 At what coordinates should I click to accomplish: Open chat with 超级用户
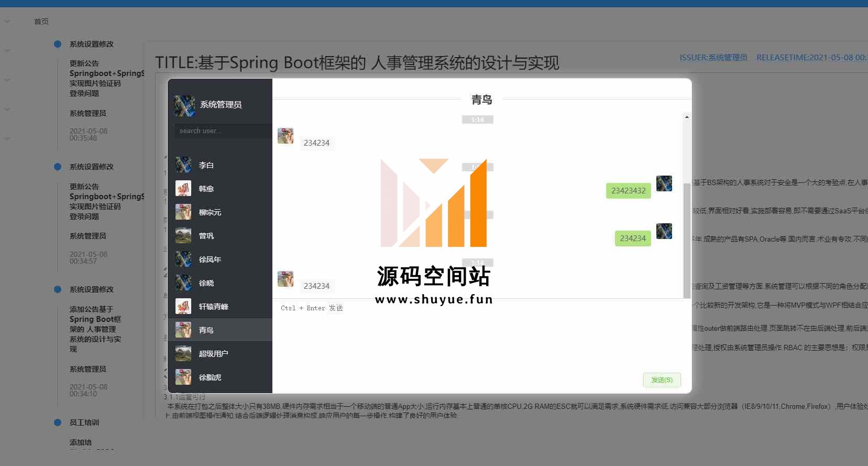point(220,353)
